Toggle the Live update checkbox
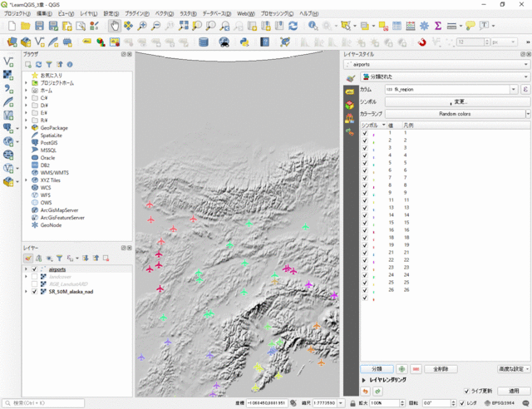This screenshot has width=532, height=409. pos(467,391)
